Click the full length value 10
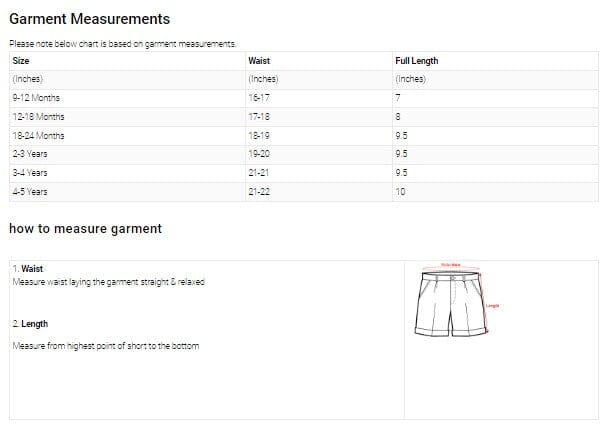The image size is (606, 432). click(401, 191)
